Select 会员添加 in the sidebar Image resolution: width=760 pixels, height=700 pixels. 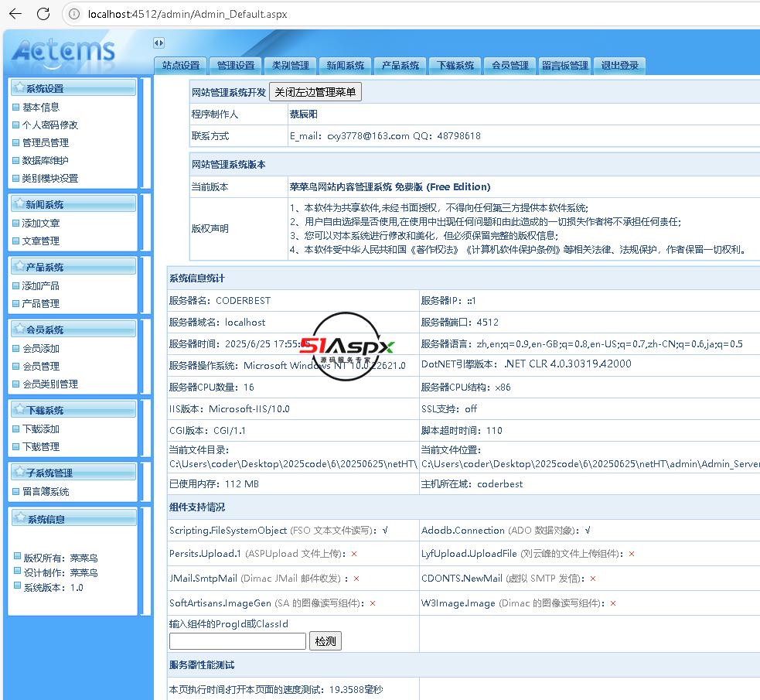click(41, 349)
